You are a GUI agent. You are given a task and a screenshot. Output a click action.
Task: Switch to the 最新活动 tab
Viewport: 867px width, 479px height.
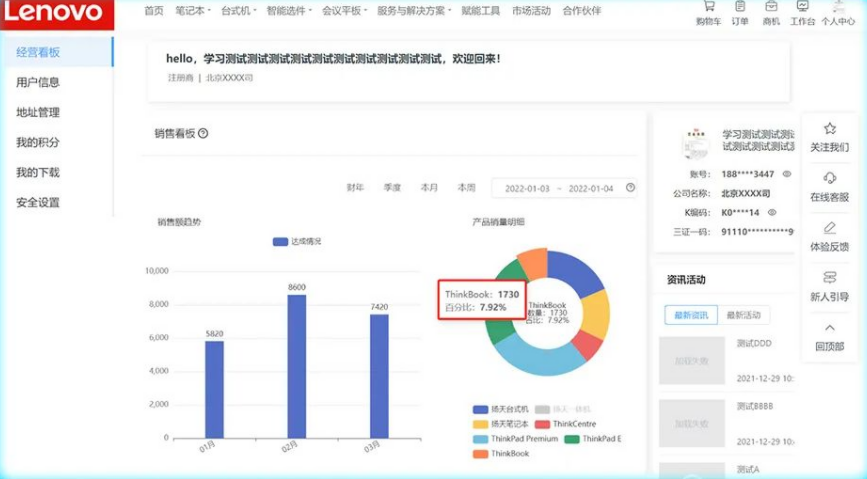click(743, 315)
